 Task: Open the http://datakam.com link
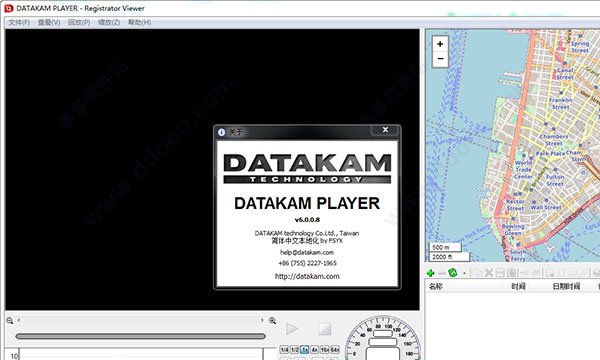[307, 276]
